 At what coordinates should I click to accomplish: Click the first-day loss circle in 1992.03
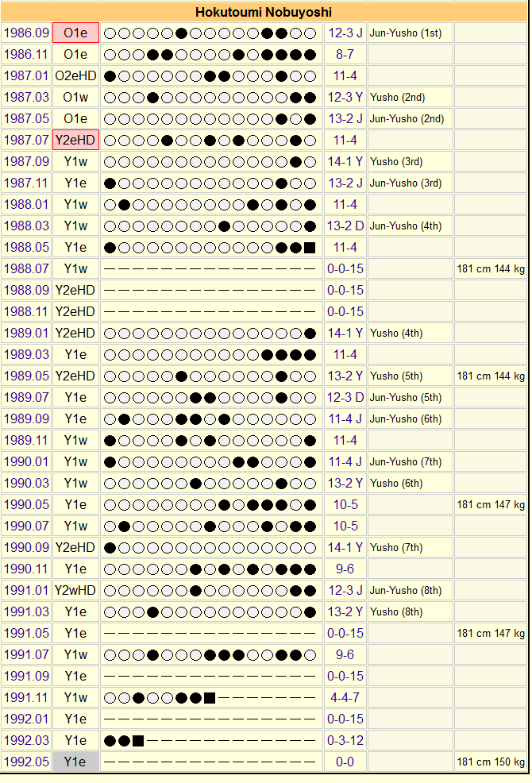pyautogui.click(x=110, y=741)
